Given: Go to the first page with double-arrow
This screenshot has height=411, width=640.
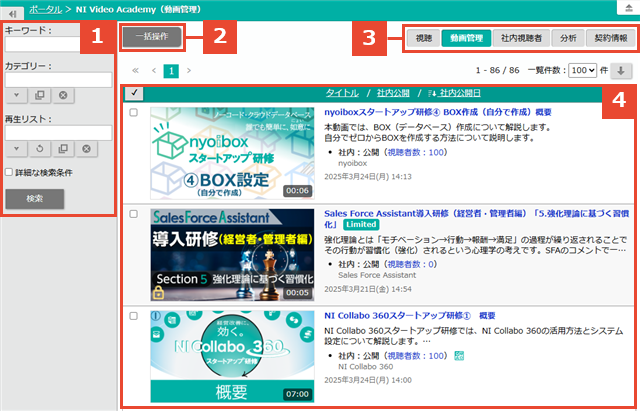Looking at the screenshot, I should click(136, 71).
